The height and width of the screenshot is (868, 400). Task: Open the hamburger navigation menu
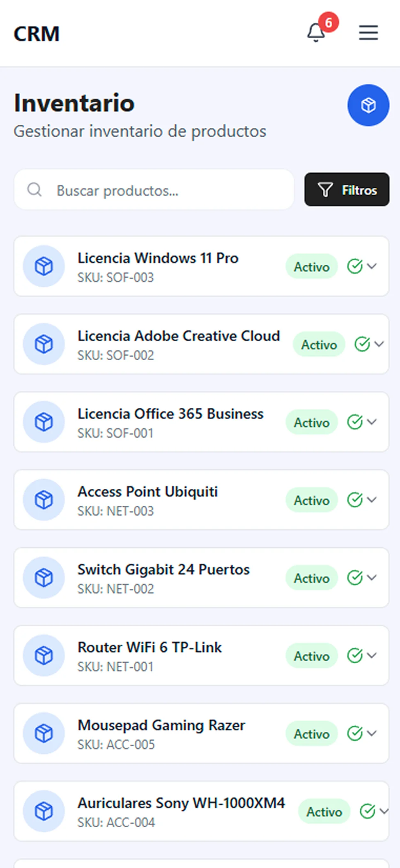click(368, 32)
